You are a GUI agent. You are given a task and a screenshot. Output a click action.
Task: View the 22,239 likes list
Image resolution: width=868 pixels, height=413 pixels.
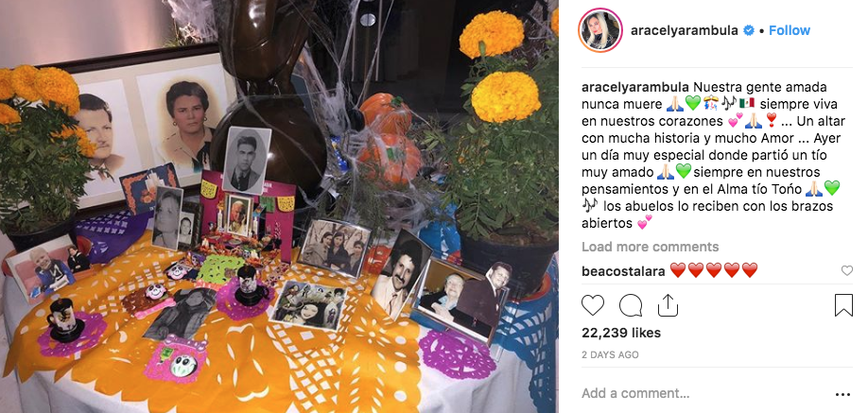click(621, 333)
